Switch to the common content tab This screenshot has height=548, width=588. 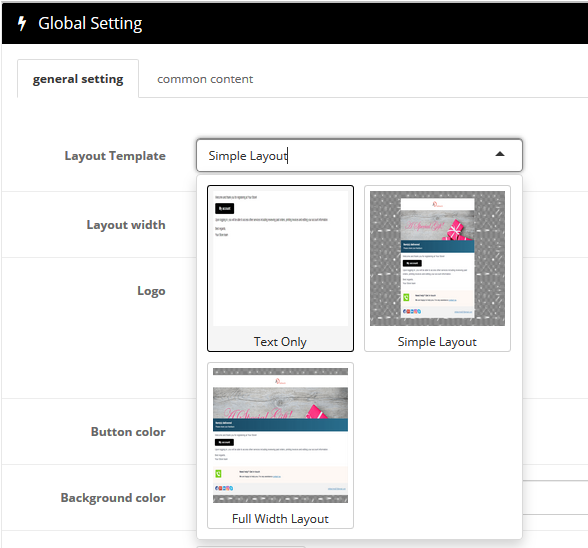point(205,79)
